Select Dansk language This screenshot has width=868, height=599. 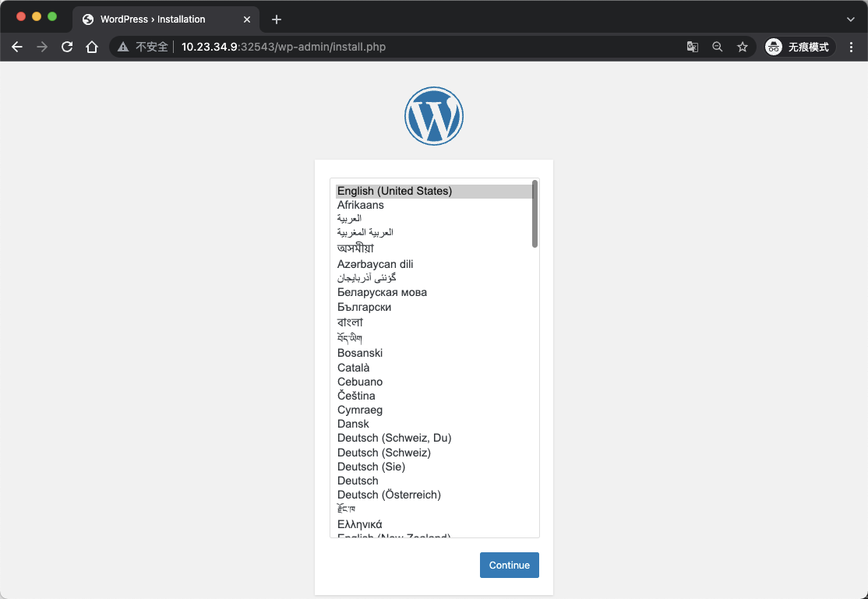point(434,424)
